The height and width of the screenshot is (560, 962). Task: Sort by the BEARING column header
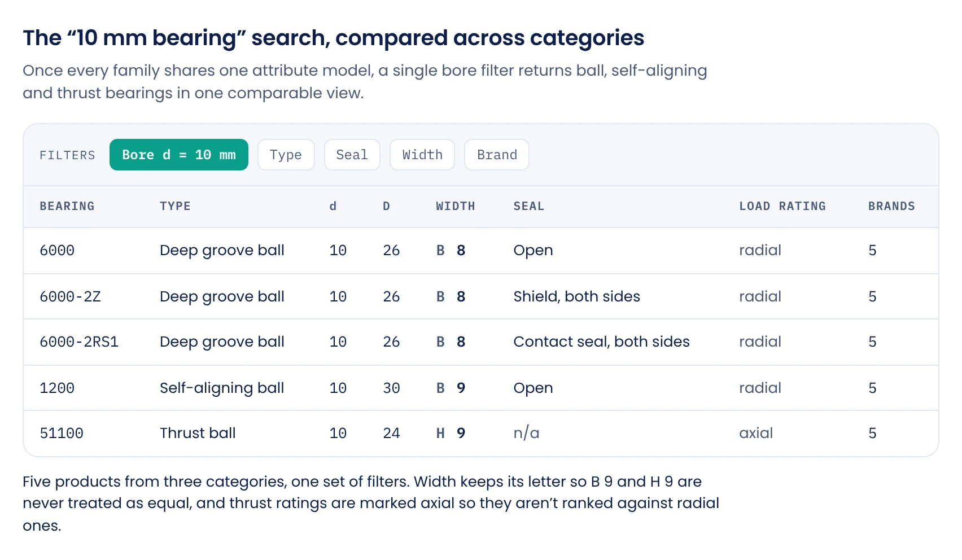coord(67,206)
